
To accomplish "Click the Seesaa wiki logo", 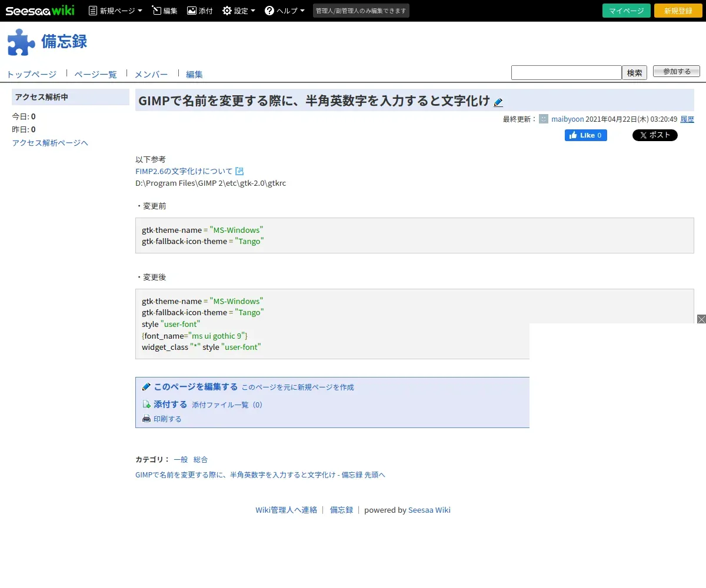I will coord(40,11).
